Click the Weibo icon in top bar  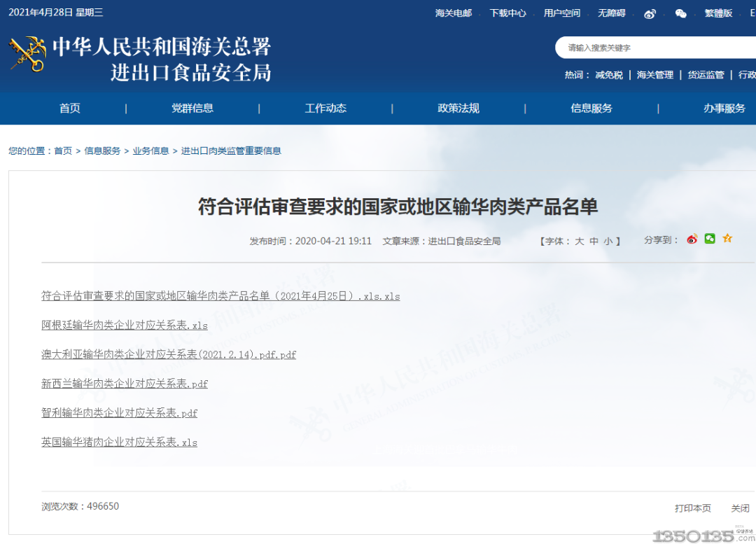[x=650, y=13]
